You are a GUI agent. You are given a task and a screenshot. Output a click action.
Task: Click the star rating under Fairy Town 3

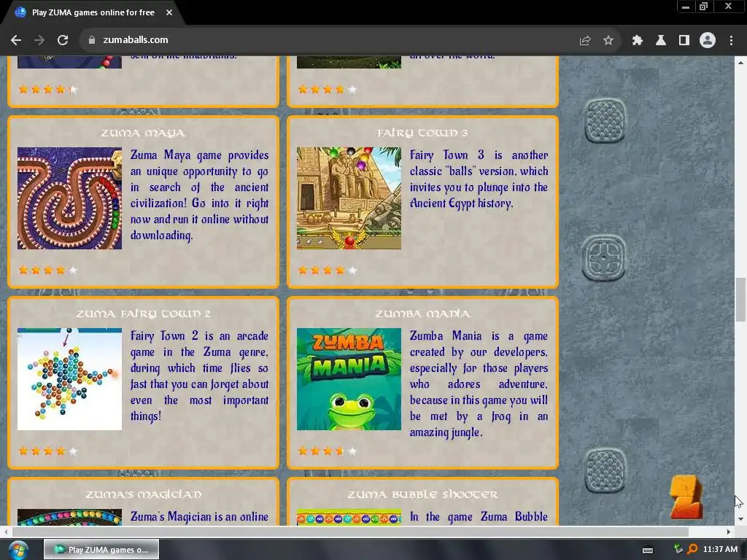click(327, 271)
